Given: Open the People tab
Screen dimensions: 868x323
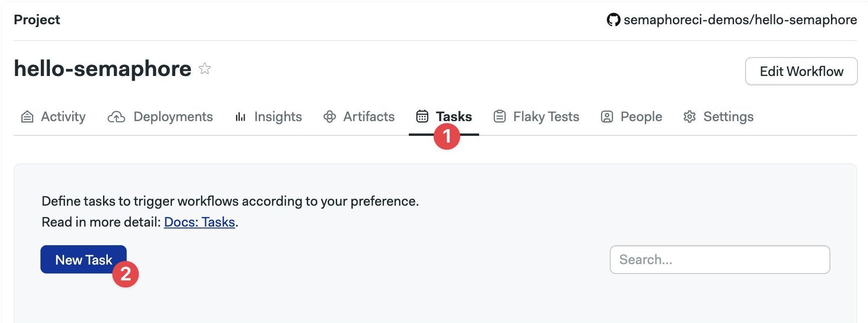Looking at the screenshot, I should (632, 116).
